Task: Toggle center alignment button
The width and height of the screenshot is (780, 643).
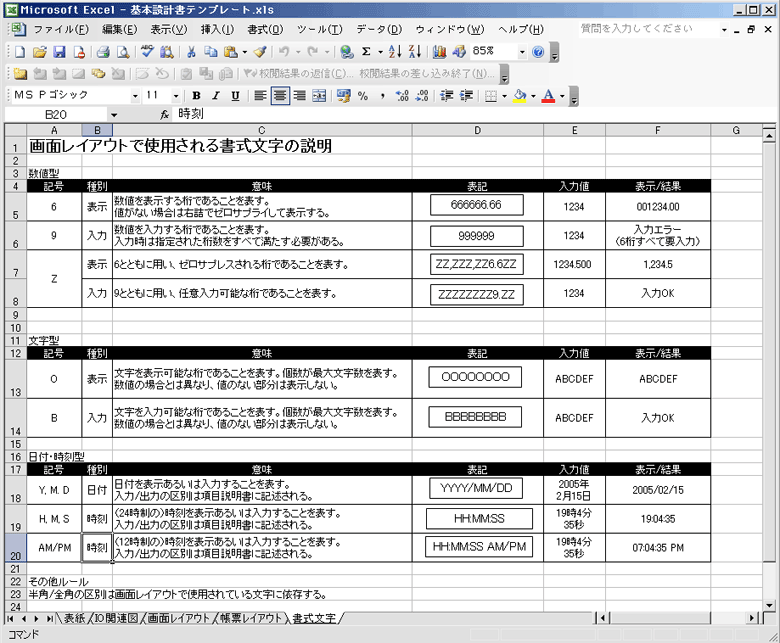Action: click(x=280, y=95)
